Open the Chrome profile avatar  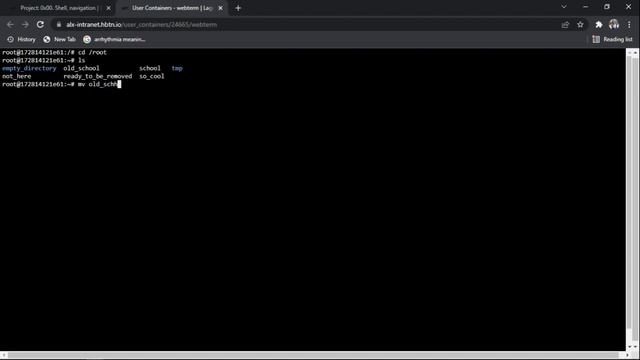pos(614,24)
